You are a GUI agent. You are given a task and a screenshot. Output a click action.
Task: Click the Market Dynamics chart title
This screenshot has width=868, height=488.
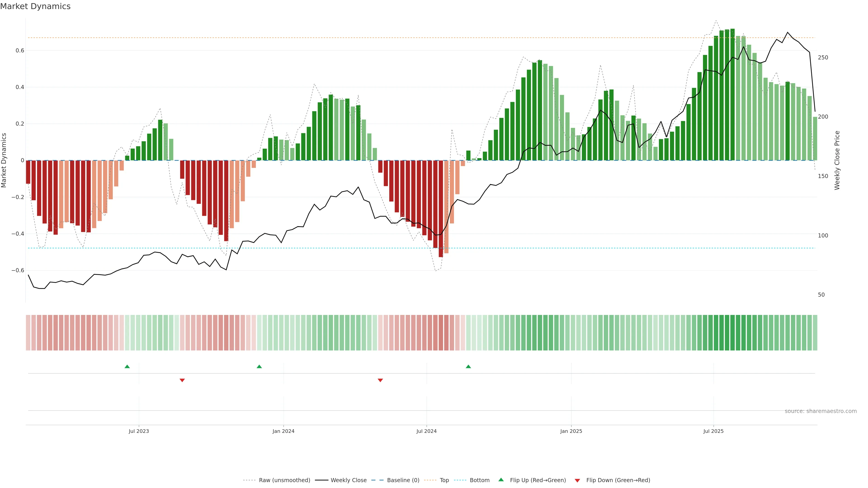point(35,6)
